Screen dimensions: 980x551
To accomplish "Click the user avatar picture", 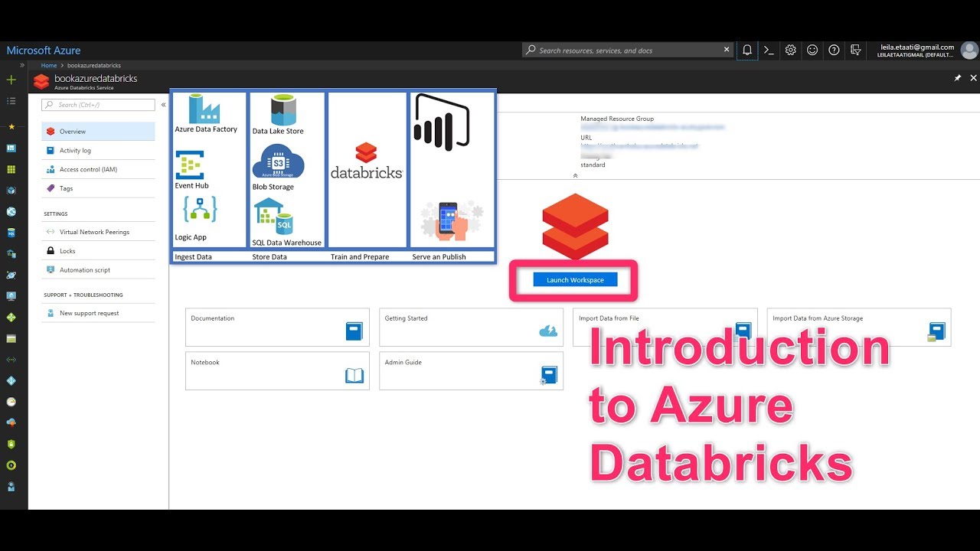I will coord(969,51).
